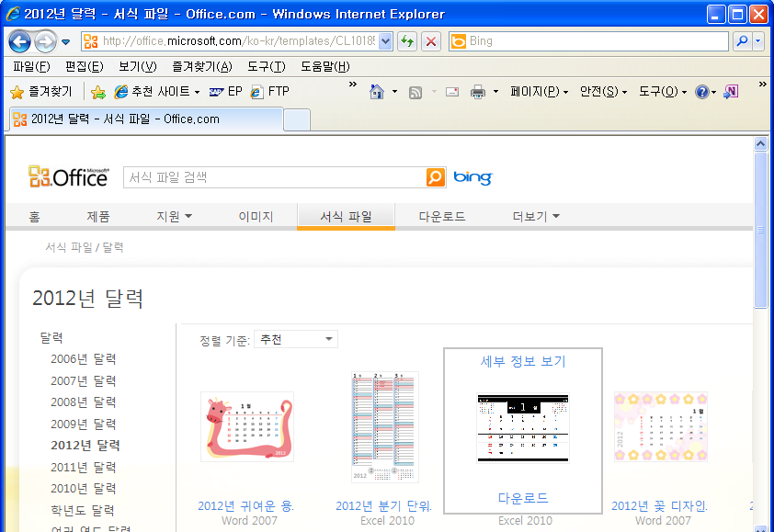774x532 pixels.
Task: Open the 도구(T) menu bar item
Action: coord(267,67)
